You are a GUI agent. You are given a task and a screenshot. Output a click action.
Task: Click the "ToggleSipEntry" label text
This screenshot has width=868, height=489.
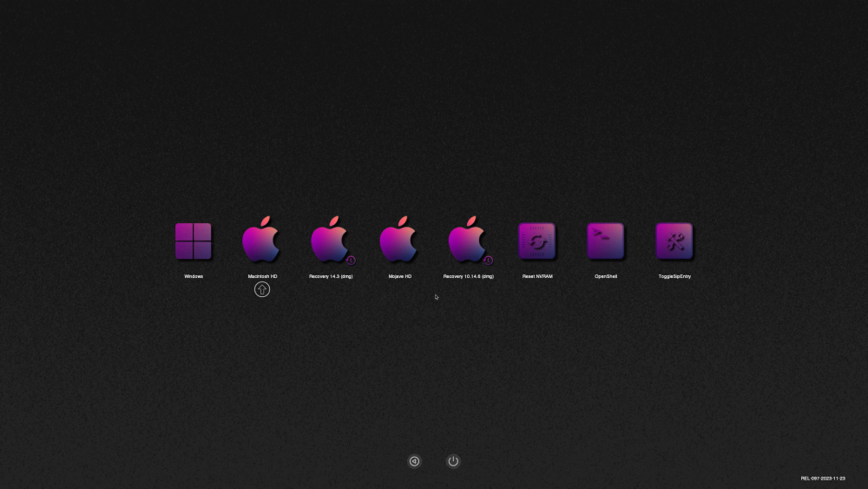pos(674,276)
